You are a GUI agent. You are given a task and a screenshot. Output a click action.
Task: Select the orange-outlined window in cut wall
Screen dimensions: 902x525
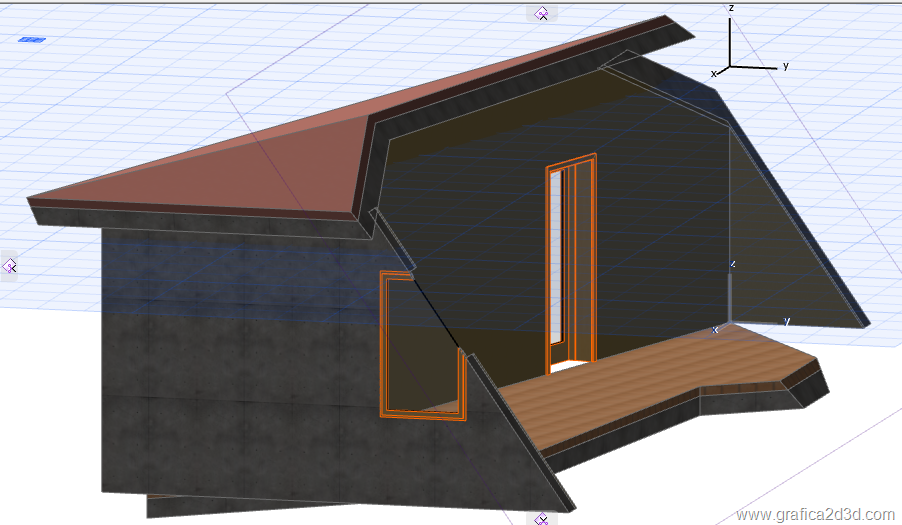[x=420, y=345]
